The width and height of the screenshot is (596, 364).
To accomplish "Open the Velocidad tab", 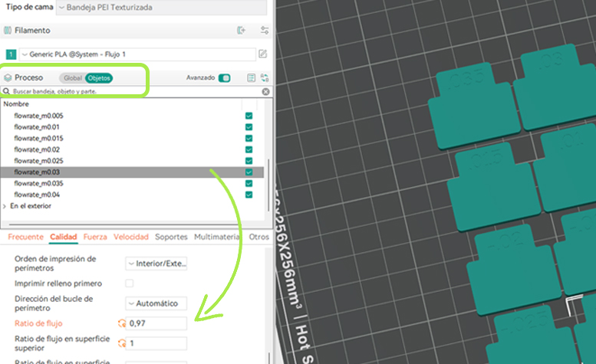I will 131,237.
